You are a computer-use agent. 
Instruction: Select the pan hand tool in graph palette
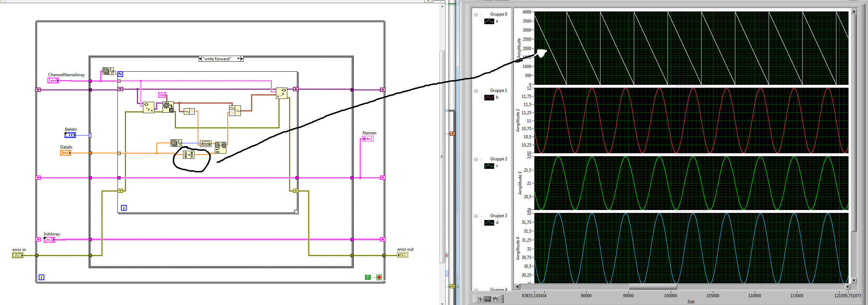point(495,299)
